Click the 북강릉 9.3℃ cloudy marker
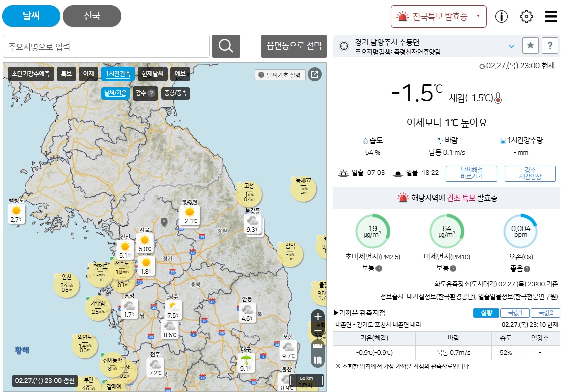Viewport: 564px width, 392px height. (x=253, y=224)
